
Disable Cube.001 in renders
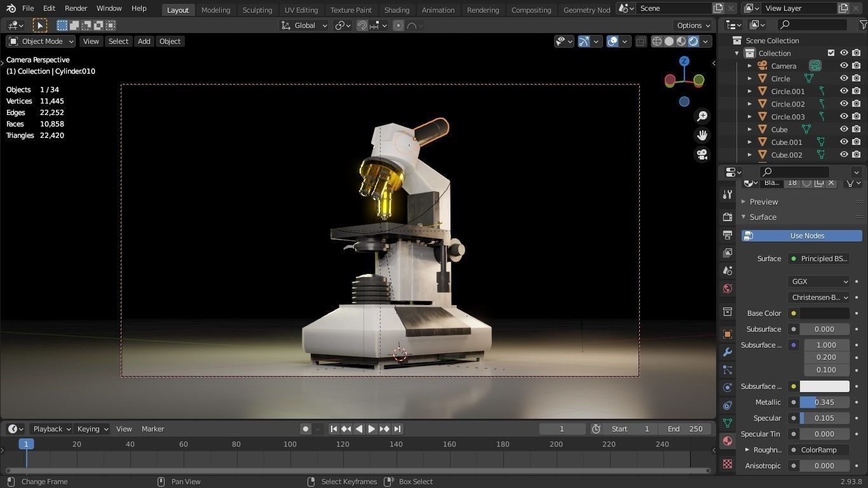[857, 142]
